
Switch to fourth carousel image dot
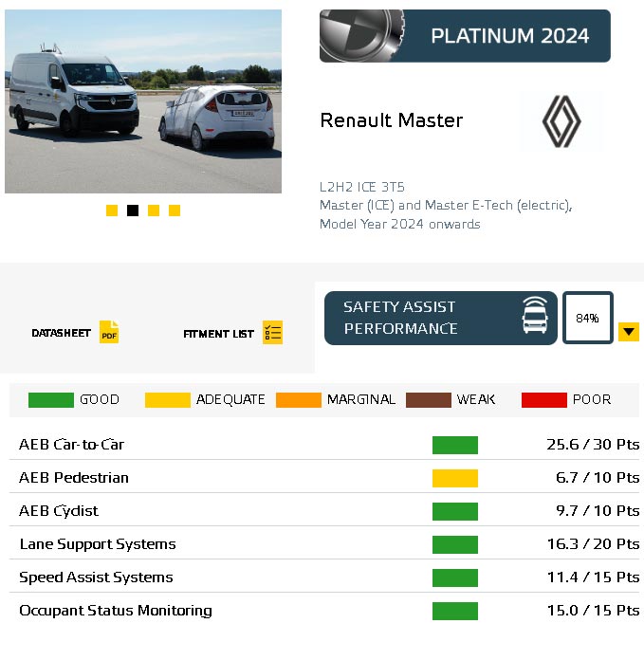[175, 211]
